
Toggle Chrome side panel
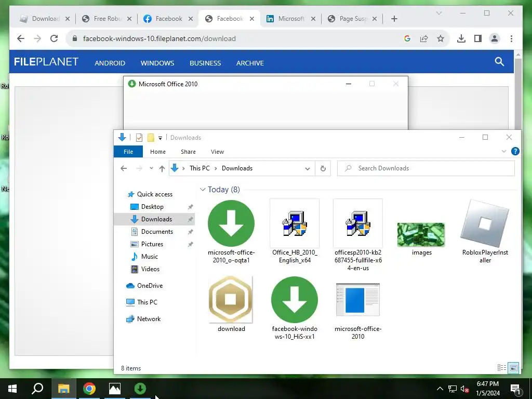[478, 38]
